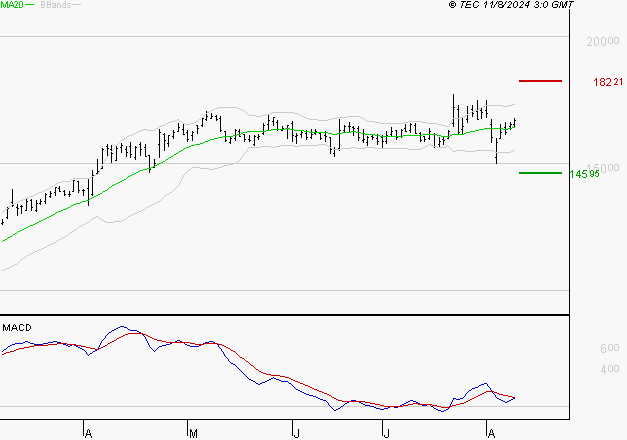Click the 200.00 price axis label

[x=603, y=41]
